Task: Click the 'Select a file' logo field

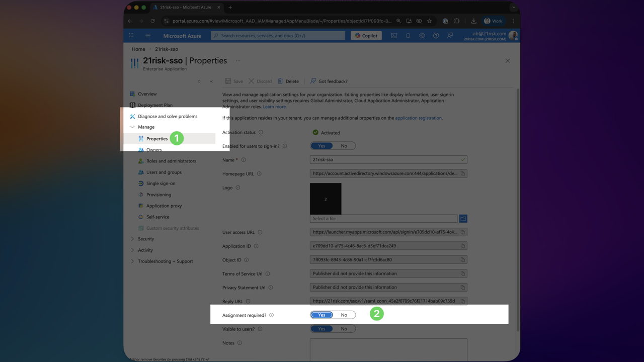Action: click(x=383, y=218)
